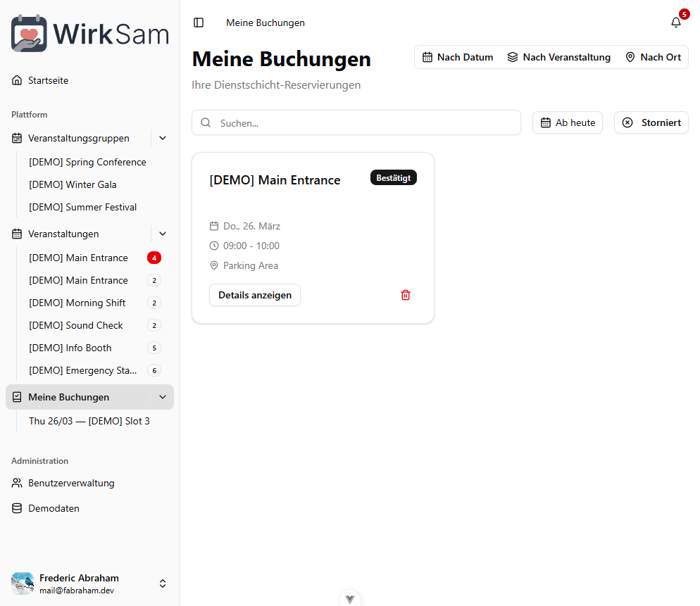Click [DEMO] Main Entrance card title
The height and width of the screenshot is (606, 700).
point(275,180)
